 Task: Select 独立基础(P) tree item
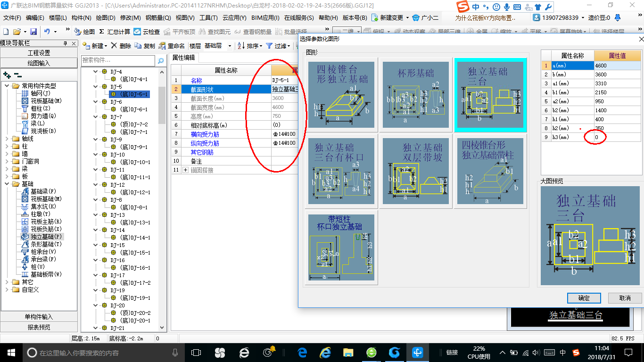pyautogui.click(x=42, y=237)
